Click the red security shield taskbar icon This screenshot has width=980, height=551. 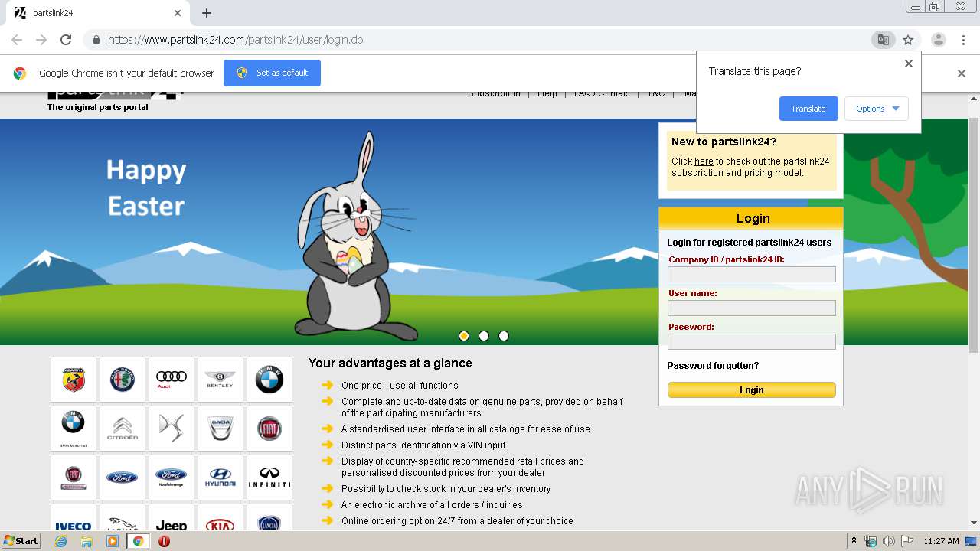[164, 541]
